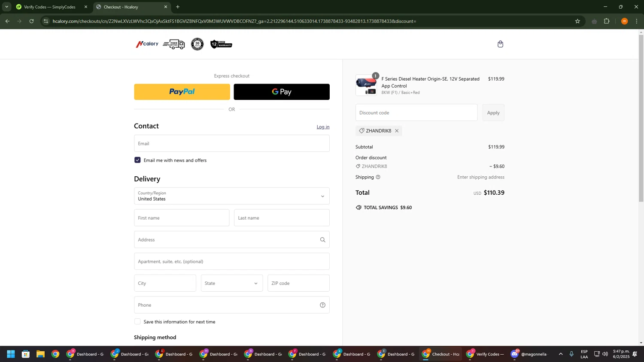This screenshot has width=644, height=362.
Task: Open the browser extensions puzzle icon
Action: [x=607, y=21]
